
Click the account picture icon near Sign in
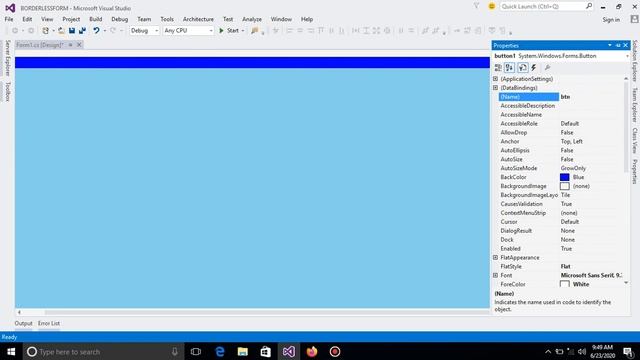pyautogui.click(x=634, y=19)
